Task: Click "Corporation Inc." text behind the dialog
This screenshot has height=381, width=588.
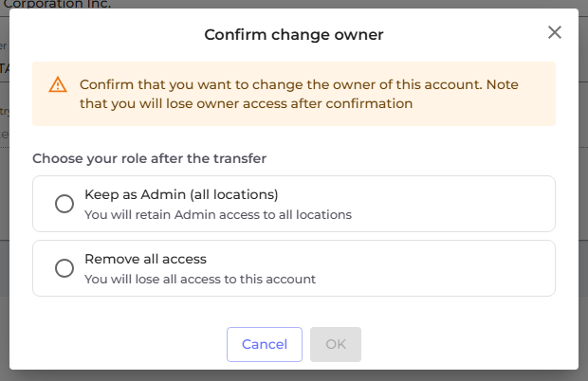Action: [57, 4]
